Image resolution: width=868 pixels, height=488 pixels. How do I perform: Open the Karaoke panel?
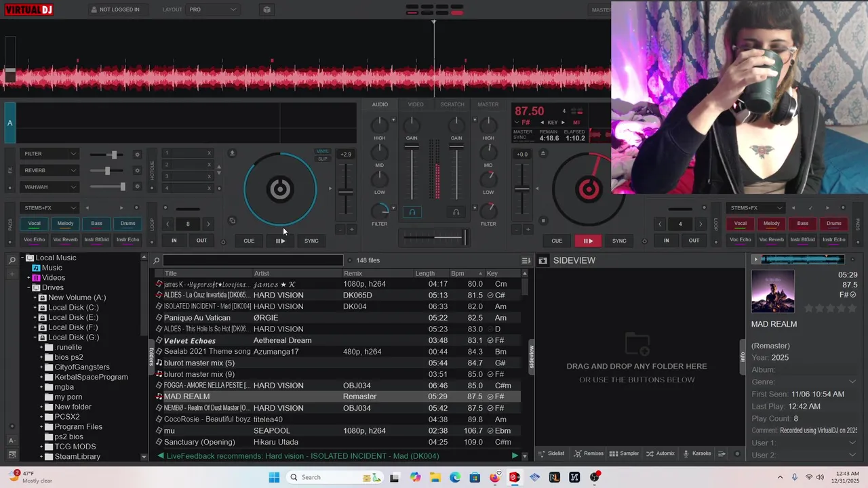tap(697, 453)
